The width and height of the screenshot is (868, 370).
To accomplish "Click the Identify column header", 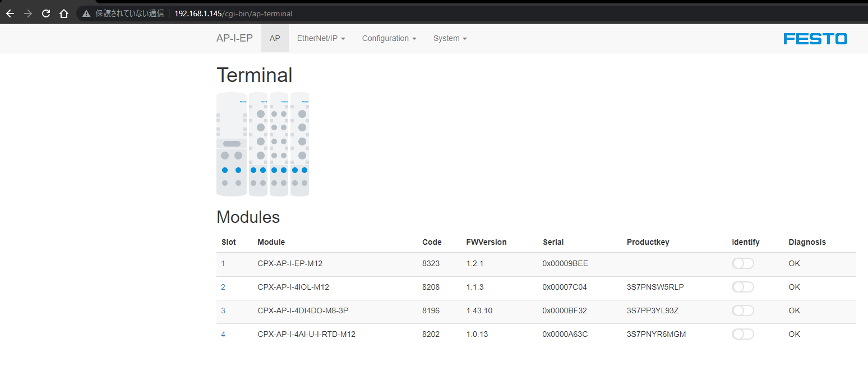I will [x=746, y=242].
